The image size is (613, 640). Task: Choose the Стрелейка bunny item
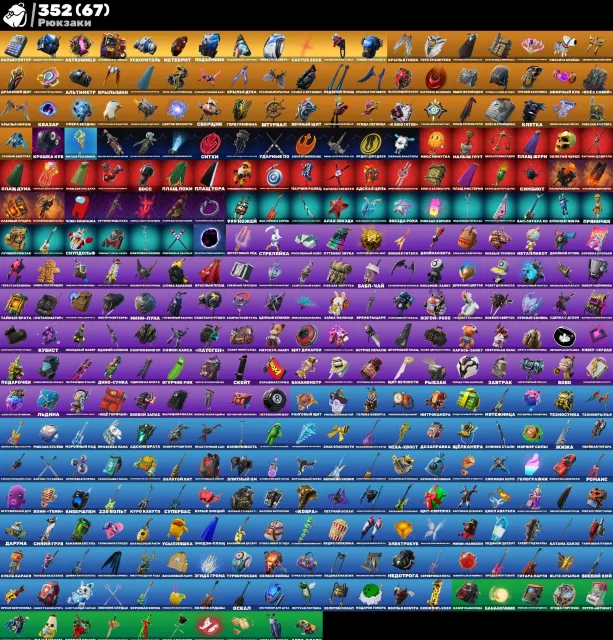tap(274, 240)
